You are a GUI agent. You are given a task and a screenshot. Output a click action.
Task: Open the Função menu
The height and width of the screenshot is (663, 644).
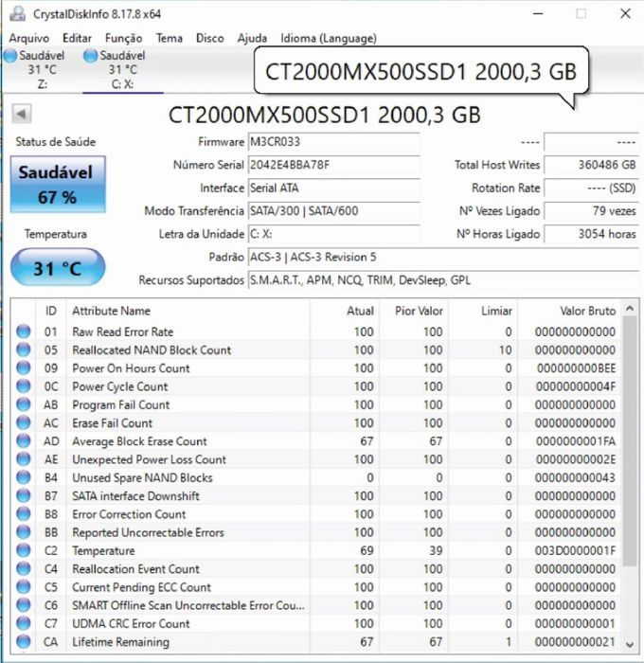(x=123, y=38)
